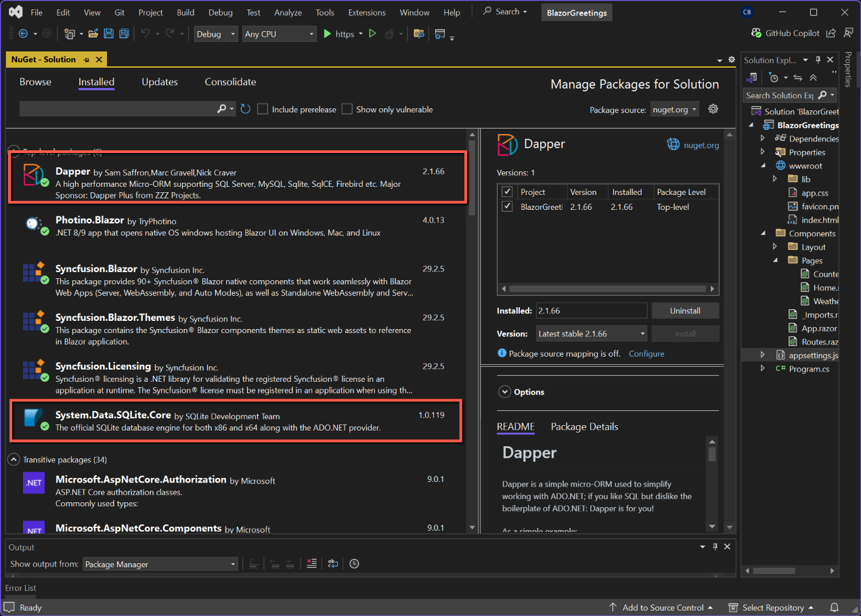Toggle word wrap in Output window
Image resolution: width=861 pixels, height=616 pixels.
tap(333, 564)
